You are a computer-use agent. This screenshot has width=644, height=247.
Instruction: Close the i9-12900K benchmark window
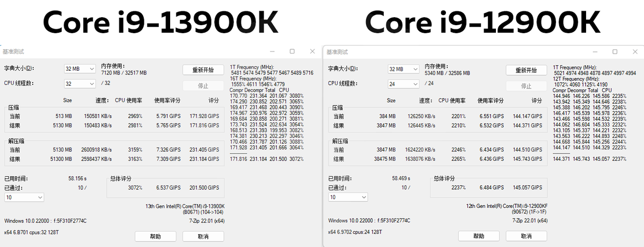pyautogui.click(x=635, y=52)
